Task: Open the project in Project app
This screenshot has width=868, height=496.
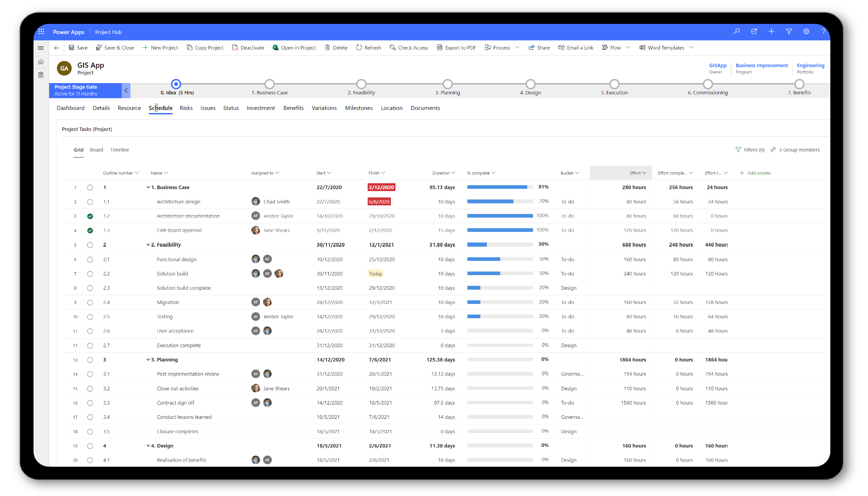Action: [294, 47]
